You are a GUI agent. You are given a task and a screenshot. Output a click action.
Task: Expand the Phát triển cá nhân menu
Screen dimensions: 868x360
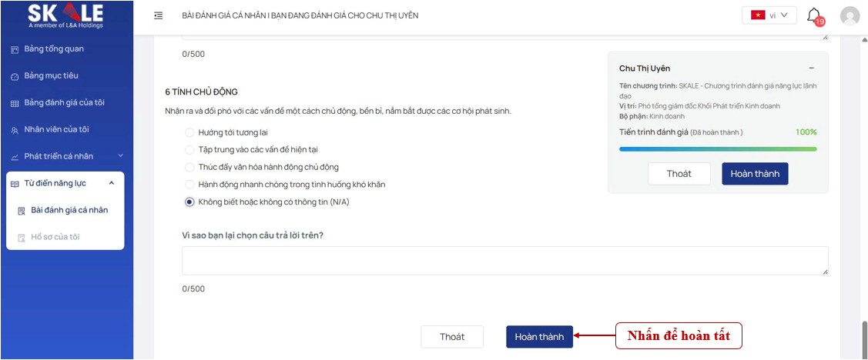65,156
